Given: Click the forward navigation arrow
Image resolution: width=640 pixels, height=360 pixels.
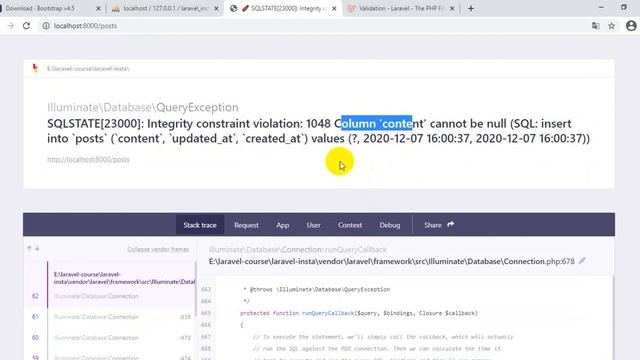Looking at the screenshot, I should click(11, 26).
